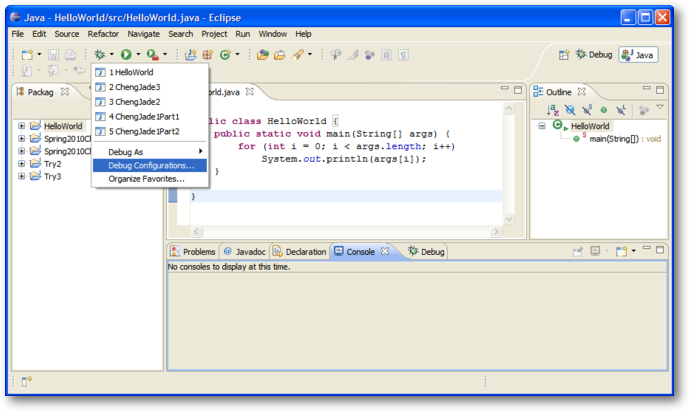Click the Print toolbar icon

tap(70, 55)
